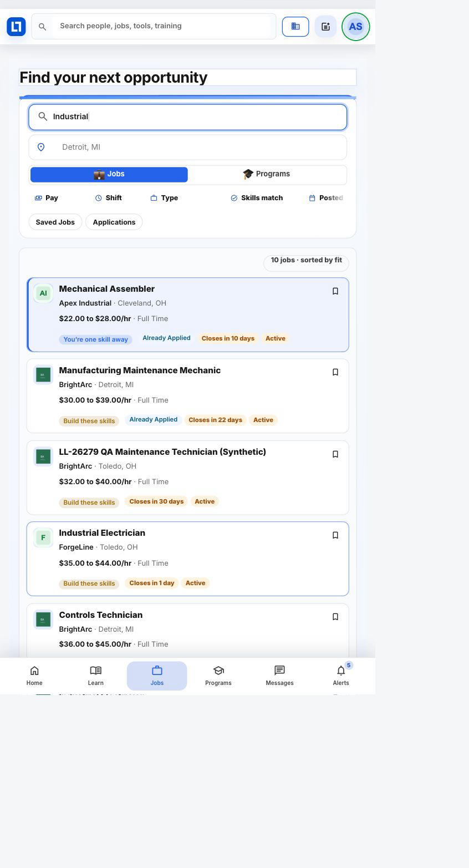Click the "Closes in 1 day" tag
Screen dimensions: 469x868
pos(152,583)
